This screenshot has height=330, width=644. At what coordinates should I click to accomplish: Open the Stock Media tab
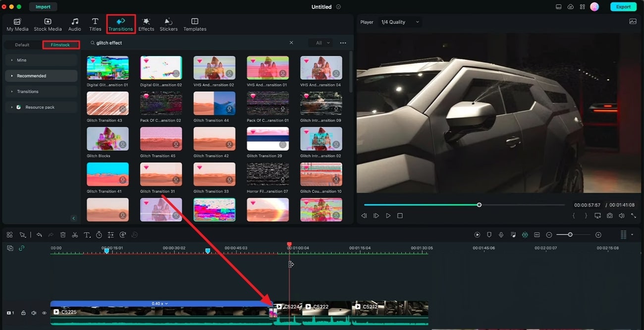pos(48,25)
